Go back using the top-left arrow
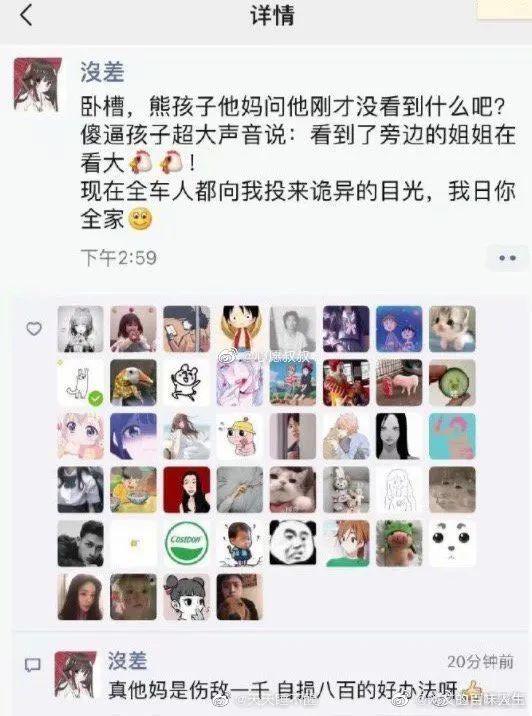Image resolution: width=532 pixels, height=716 pixels. point(26,15)
